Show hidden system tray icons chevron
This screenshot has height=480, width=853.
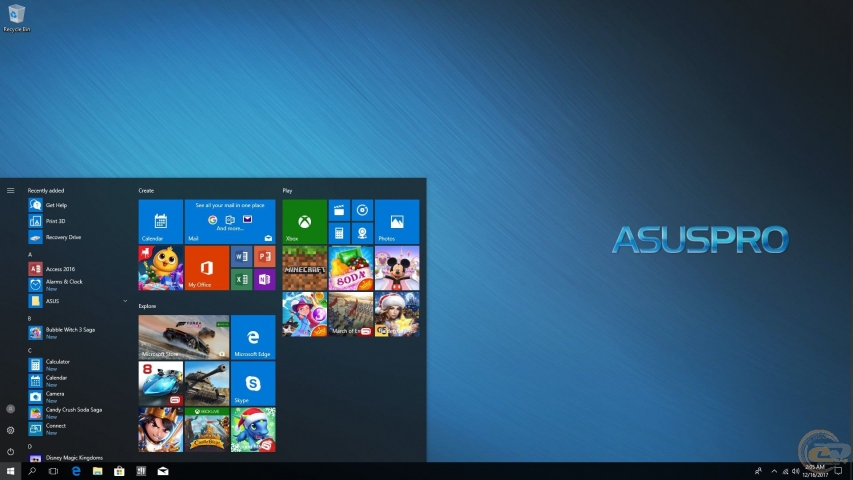(774, 471)
